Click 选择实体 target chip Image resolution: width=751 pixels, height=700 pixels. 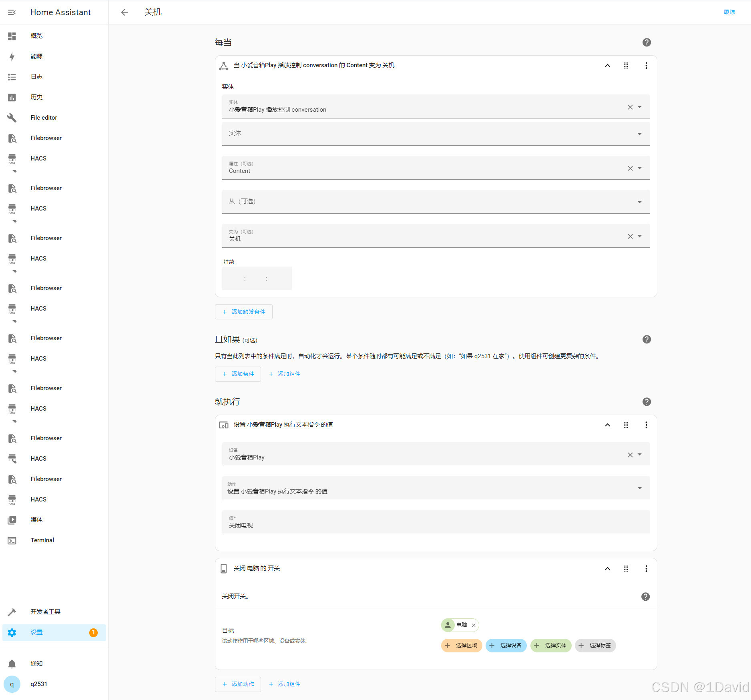click(551, 646)
